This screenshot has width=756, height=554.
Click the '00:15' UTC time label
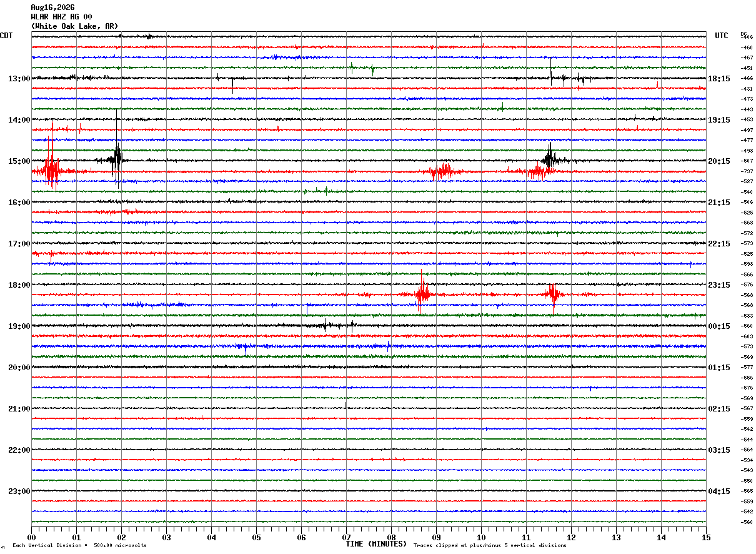point(719,326)
